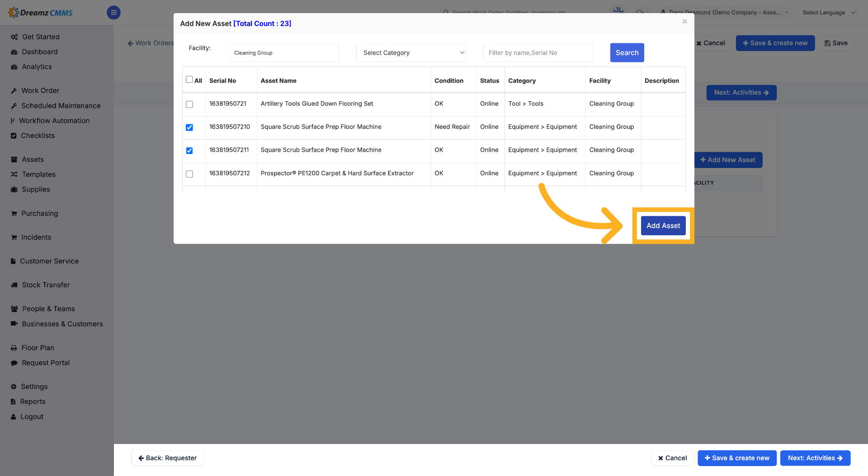The width and height of the screenshot is (868, 476).
Task: Click the hamburger menu toggle icon
Action: tap(113, 13)
